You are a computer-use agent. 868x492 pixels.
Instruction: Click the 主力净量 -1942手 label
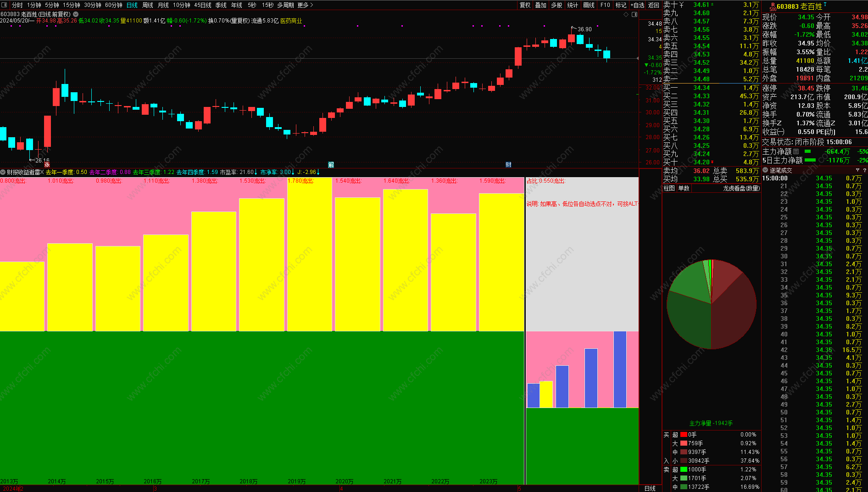[x=711, y=423]
